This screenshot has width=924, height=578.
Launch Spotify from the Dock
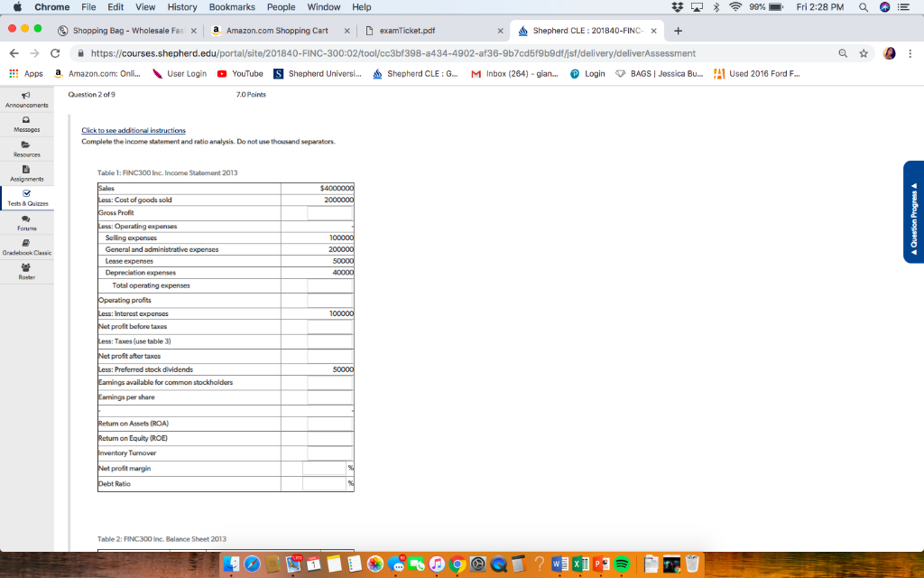coord(622,564)
